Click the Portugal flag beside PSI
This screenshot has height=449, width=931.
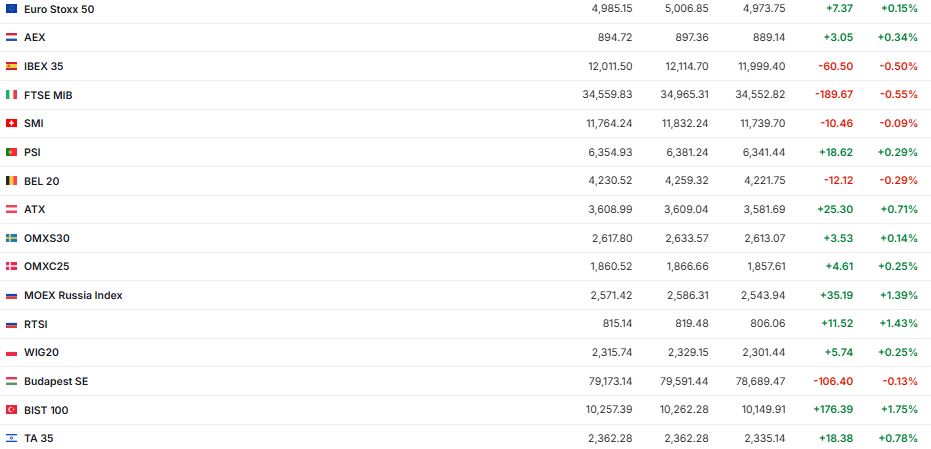11,152
